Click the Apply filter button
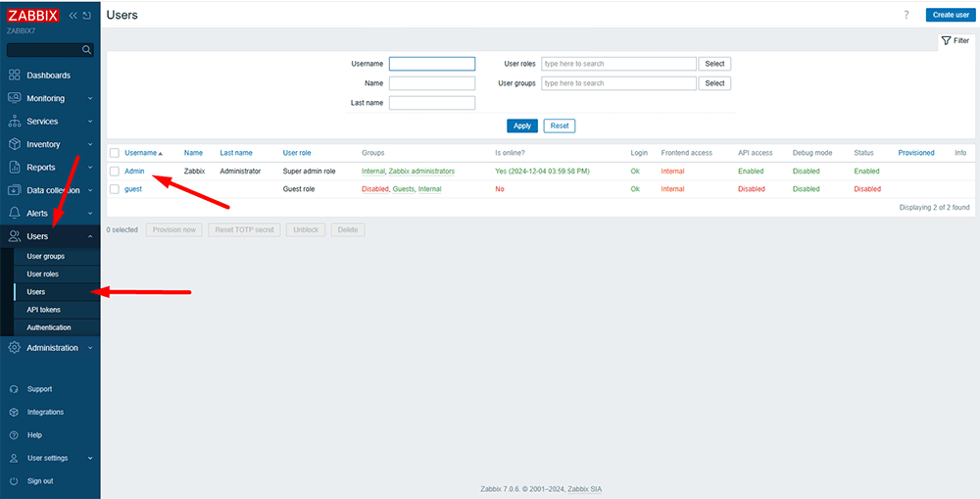The height and width of the screenshot is (499, 980). point(522,125)
